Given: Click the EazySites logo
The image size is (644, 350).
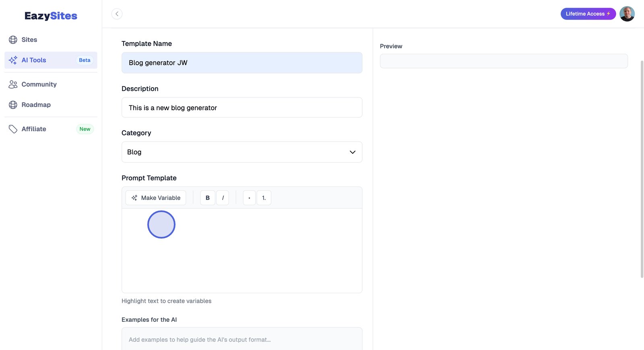Looking at the screenshot, I should tap(51, 16).
